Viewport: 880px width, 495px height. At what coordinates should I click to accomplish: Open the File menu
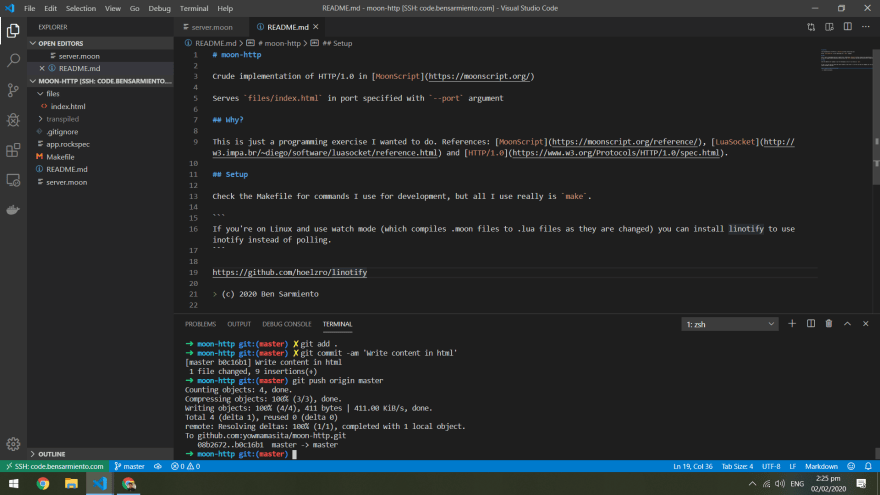(29, 8)
